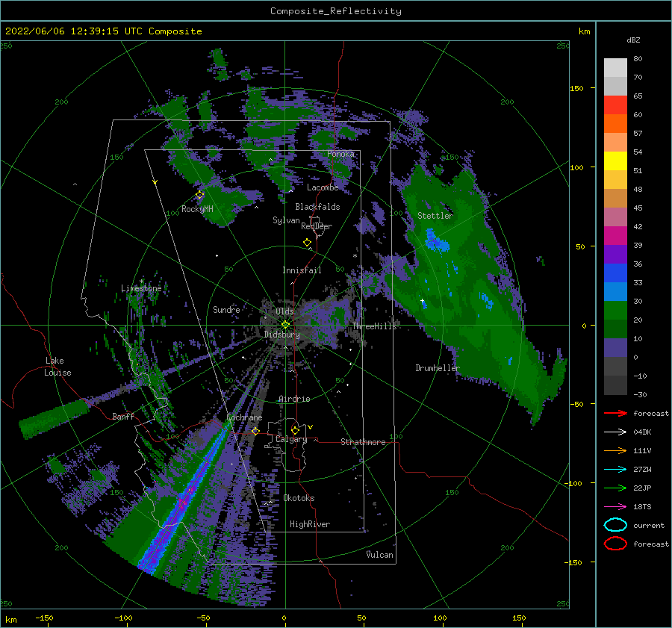Click the Okotoks town label
Viewport: 672px width, 628px height.
(299, 498)
